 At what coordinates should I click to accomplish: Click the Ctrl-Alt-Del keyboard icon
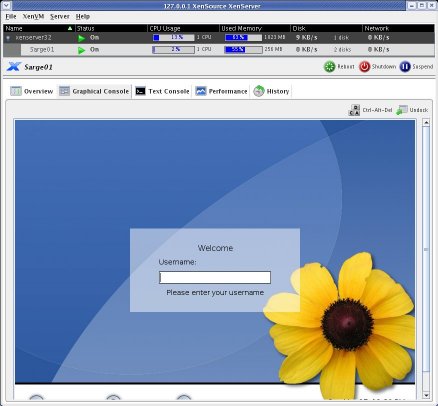tap(354, 110)
